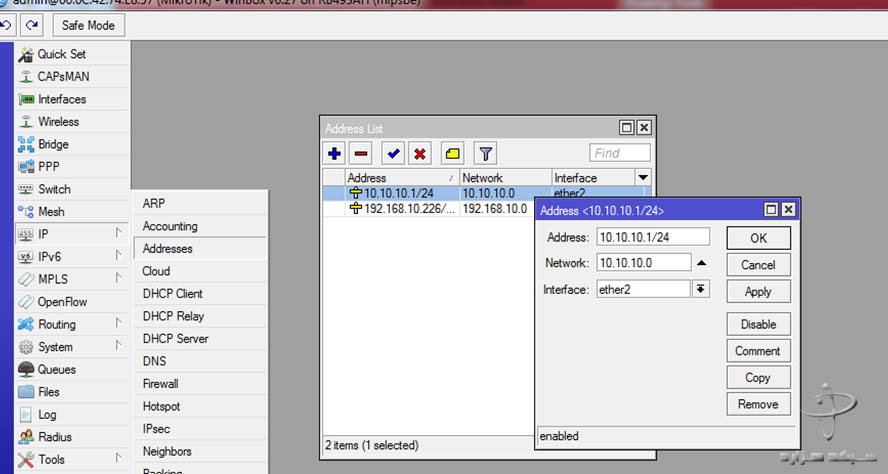
Task: Select Addresses in IP submenu
Action: pyautogui.click(x=200, y=249)
